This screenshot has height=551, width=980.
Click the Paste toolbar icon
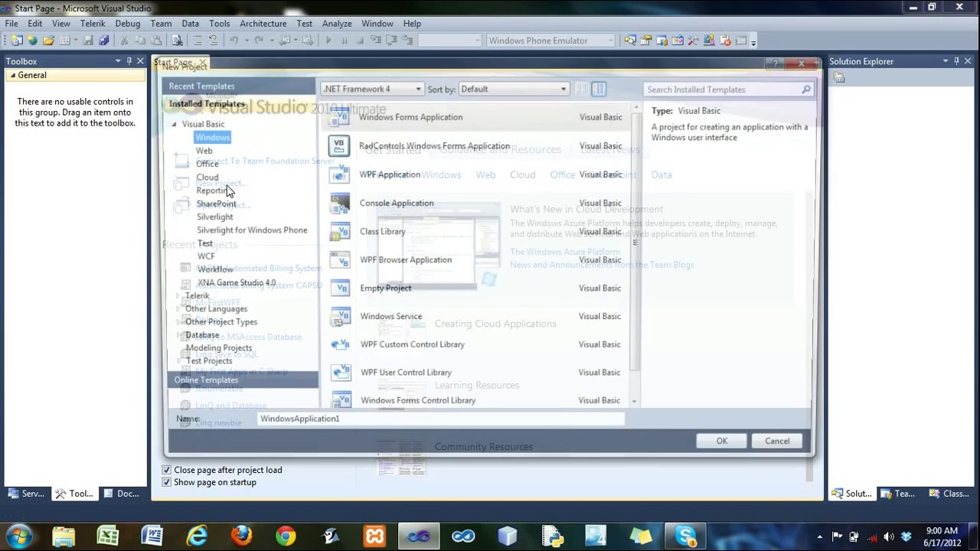[157, 41]
